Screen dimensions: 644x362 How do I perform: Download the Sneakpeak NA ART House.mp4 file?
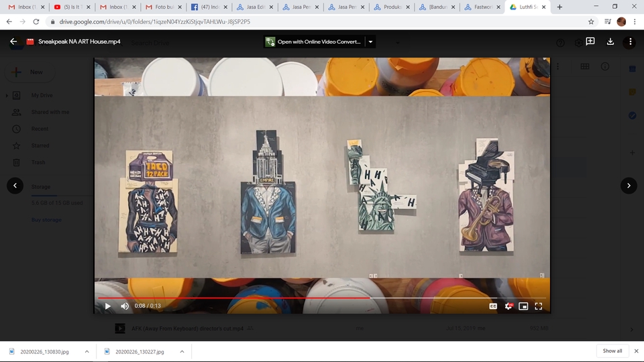(x=610, y=42)
